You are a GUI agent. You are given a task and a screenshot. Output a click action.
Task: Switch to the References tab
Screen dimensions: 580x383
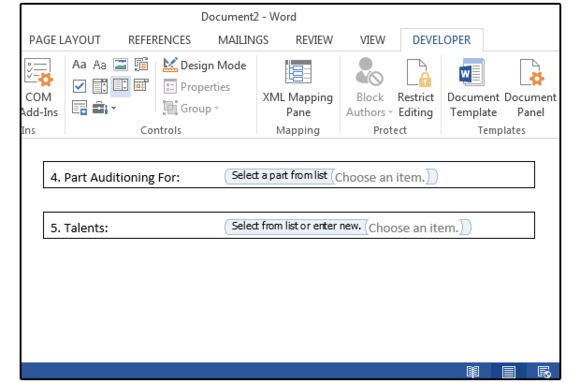click(159, 40)
